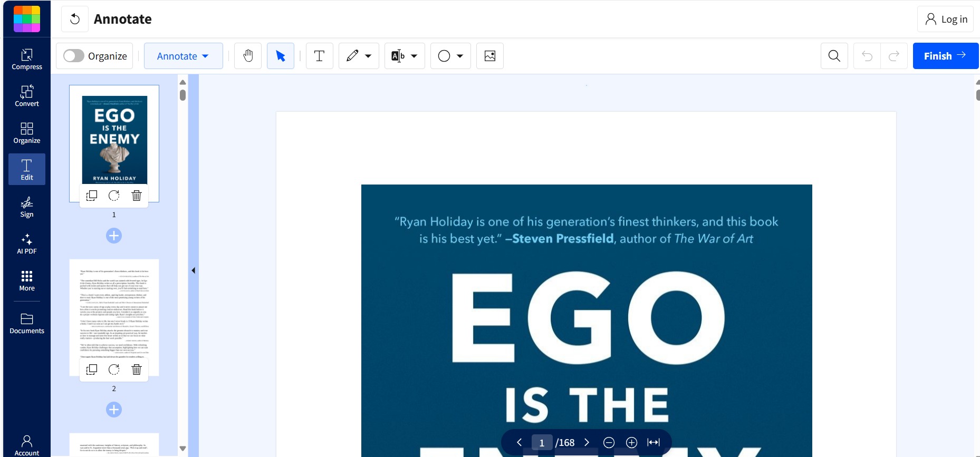Expand the shape tool options arrow

click(x=460, y=56)
